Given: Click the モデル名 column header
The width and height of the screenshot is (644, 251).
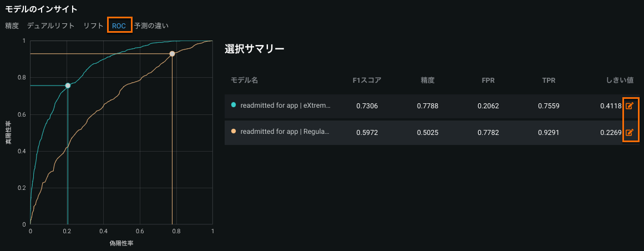Looking at the screenshot, I should coord(244,81).
